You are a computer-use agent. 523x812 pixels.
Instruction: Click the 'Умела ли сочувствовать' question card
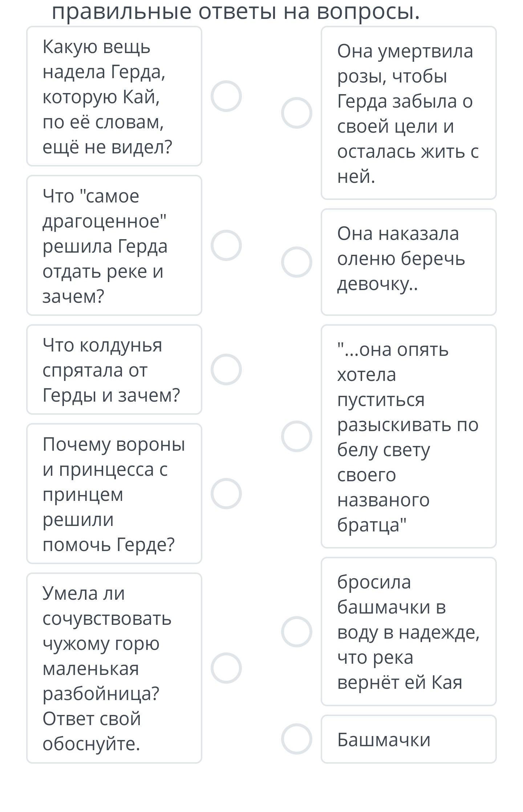pos(114,668)
